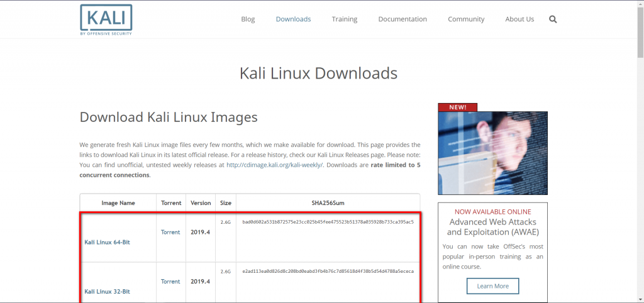Open the Community menu item
This screenshot has width=644, height=303.
pos(466,19)
